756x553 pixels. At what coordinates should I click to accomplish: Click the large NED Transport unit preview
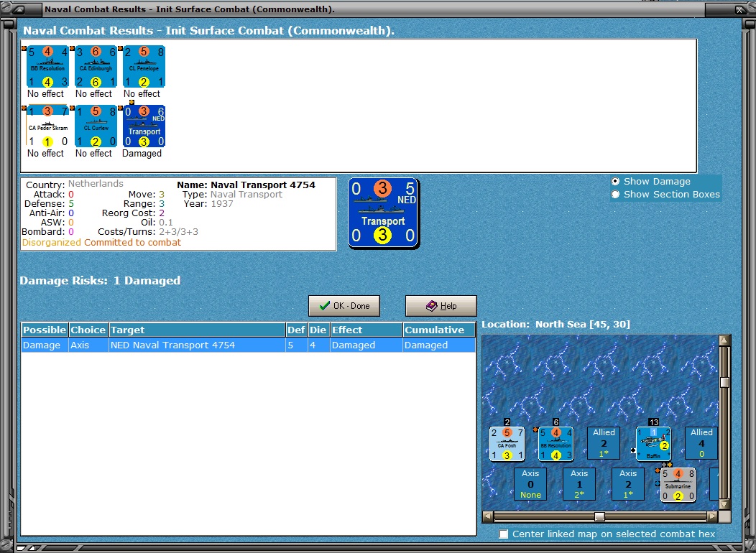coord(383,213)
